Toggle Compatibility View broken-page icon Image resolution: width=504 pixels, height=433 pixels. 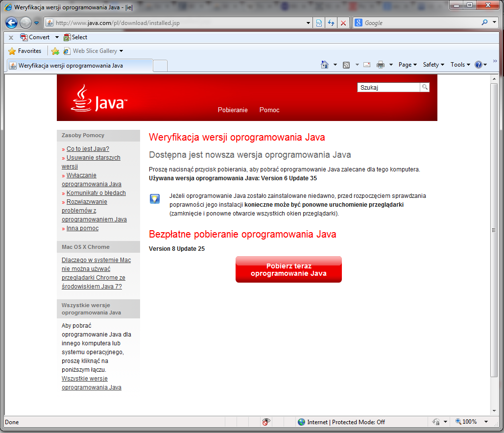[319, 23]
